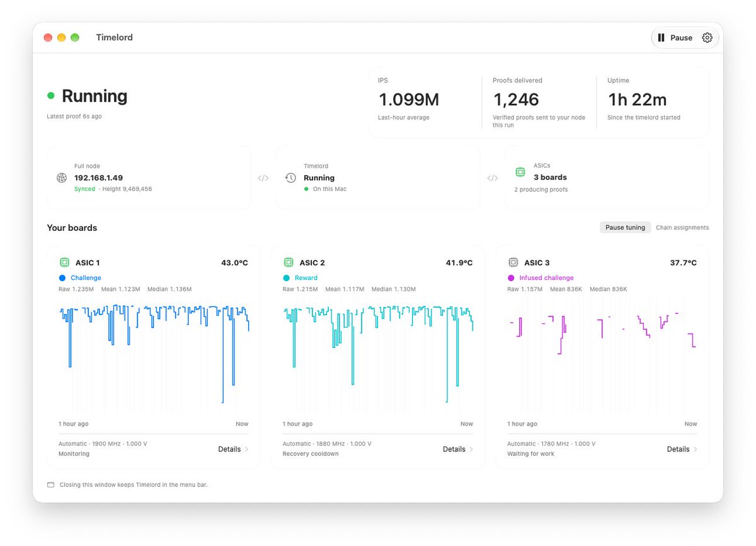Viewport: 756px width, 546px height.
Task: Click the ASIC 3 temperature 37.7°C
Action: (x=684, y=263)
